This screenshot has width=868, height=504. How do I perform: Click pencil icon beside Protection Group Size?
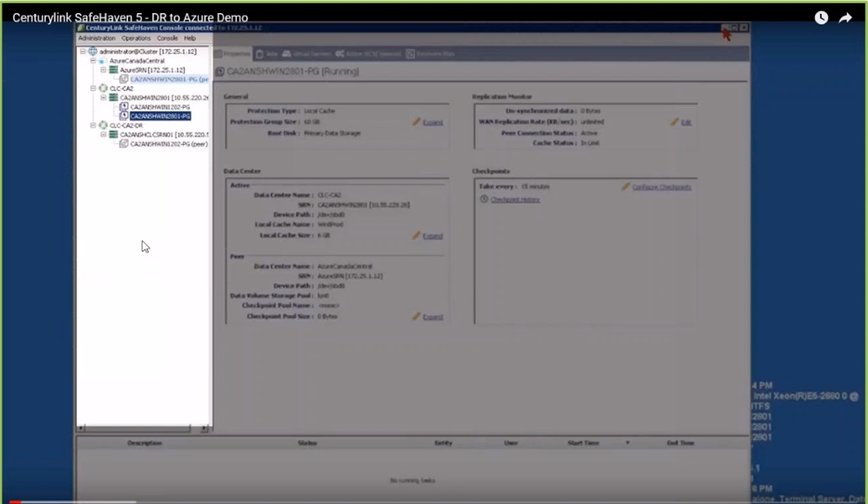tap(416, 122)
